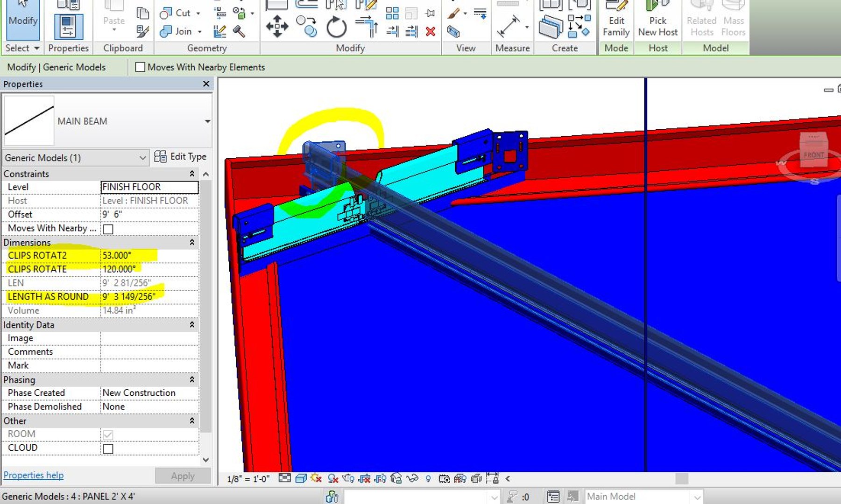This screenshot has width=841, height=504.
Task: Click the Edit Type button
Action: (x=180, y=156)
